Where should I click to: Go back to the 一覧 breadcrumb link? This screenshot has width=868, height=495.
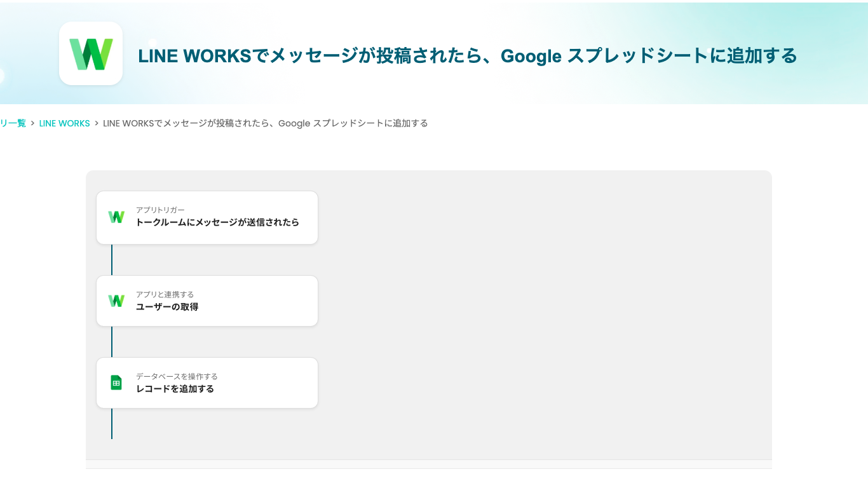[x=13, y=123]
